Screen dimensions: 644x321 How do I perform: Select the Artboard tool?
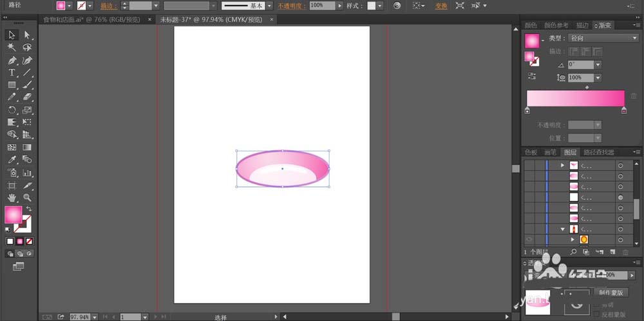tap(12, 186)
